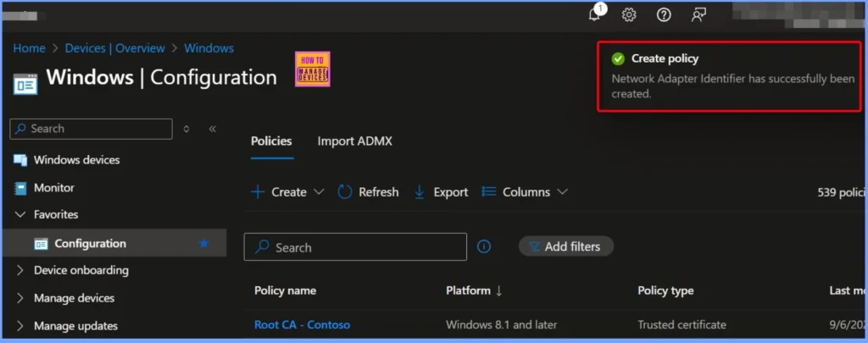Expand the Manage devices section

pos(20,298)
